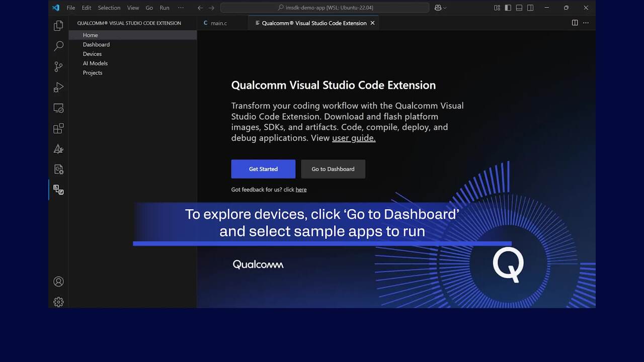The image size is (644, 362).
Task: Open the Selection menu
Action: click(109, 8)
